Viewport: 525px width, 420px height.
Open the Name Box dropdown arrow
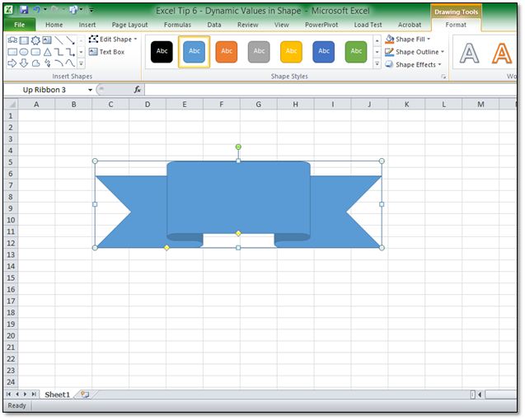(x=90, y=90)
